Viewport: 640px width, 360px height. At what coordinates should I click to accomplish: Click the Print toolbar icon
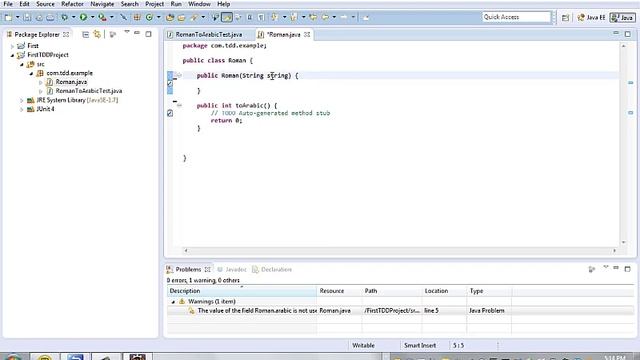pos(50,17)
